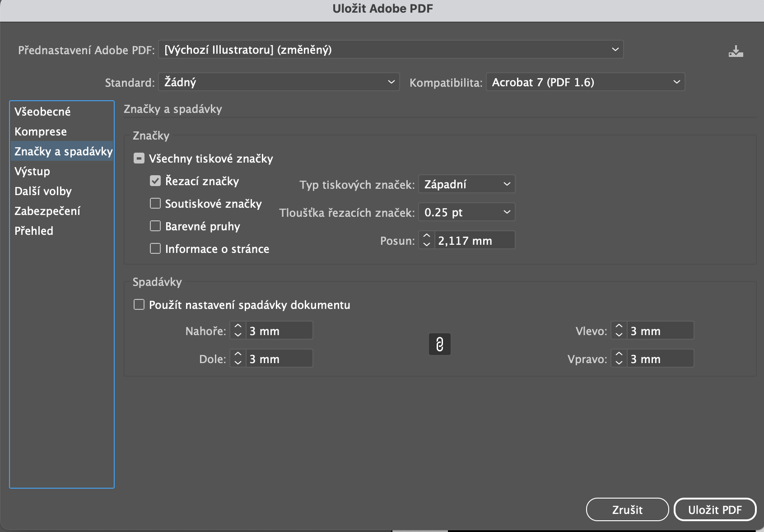
Task: Enable Soutiskové značky checkbox
Action: tap(155, 204)
